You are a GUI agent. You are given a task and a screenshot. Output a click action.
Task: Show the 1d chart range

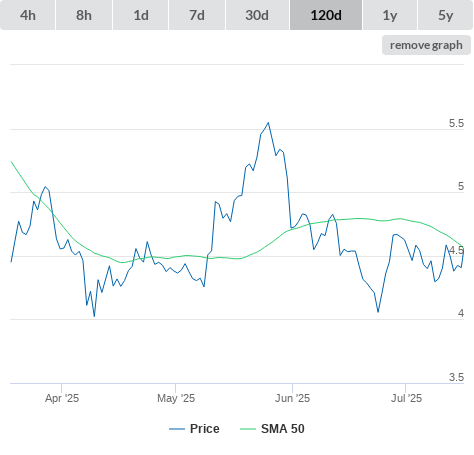click(x=141, y=15)
